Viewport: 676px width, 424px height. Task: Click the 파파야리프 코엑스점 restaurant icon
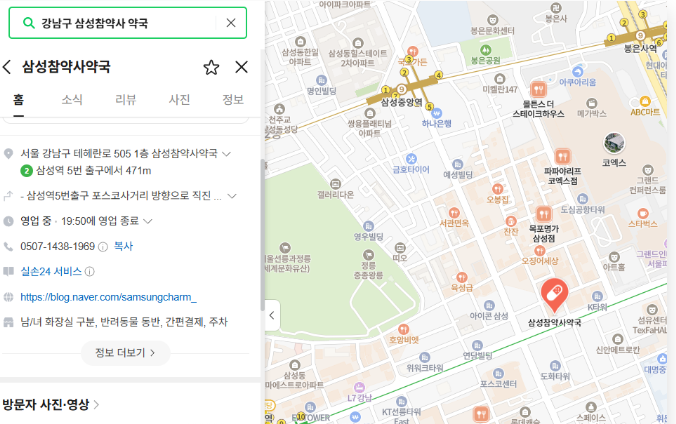pos(562,156)
